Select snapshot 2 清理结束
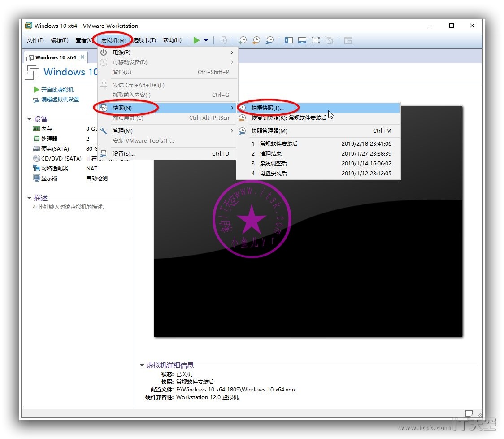 (x=318, y=154)
